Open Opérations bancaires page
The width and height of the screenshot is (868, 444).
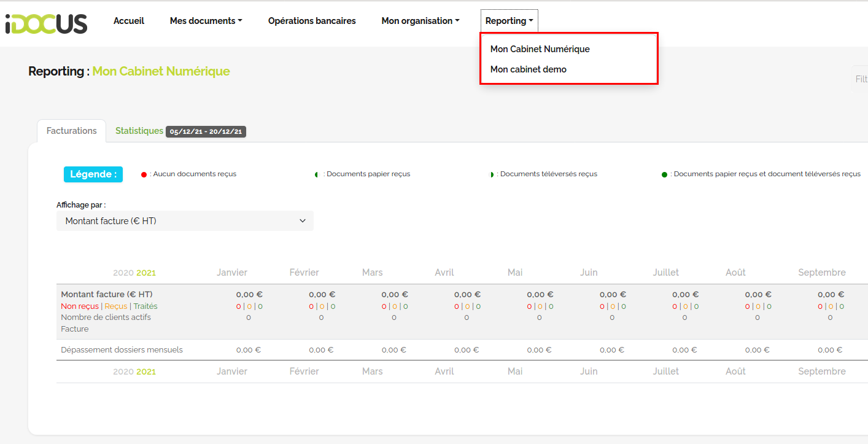coord(312,21)
